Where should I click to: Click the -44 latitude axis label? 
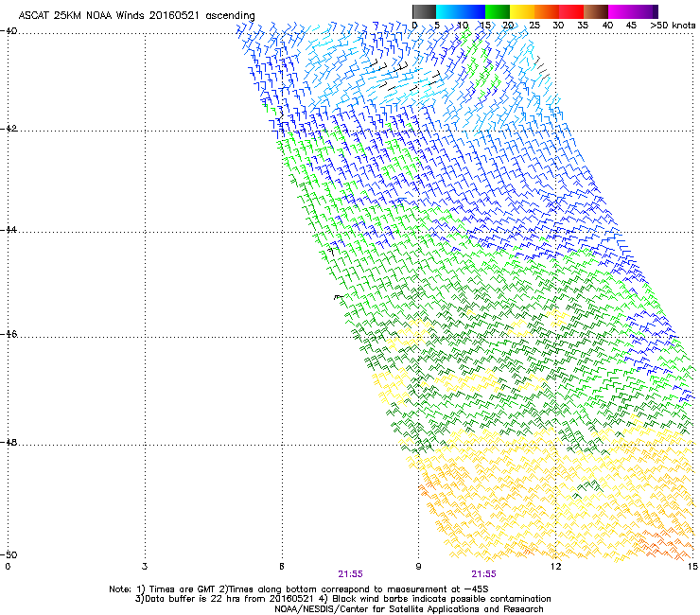pyautogui.click(x=9, y=230)
